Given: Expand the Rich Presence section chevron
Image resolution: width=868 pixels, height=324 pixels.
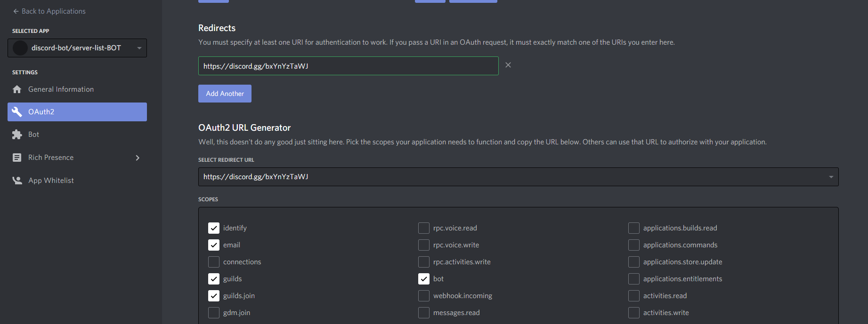Looking at the screenshot, I should (x=138, y=157).
